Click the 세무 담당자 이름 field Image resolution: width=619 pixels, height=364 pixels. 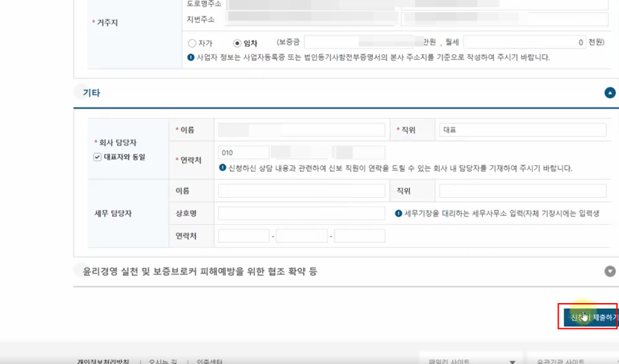click(301, 191)
